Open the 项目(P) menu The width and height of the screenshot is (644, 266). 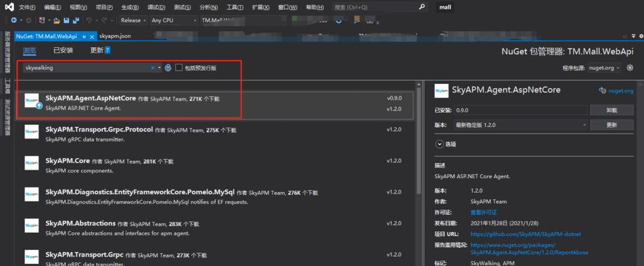pos(104,7)
